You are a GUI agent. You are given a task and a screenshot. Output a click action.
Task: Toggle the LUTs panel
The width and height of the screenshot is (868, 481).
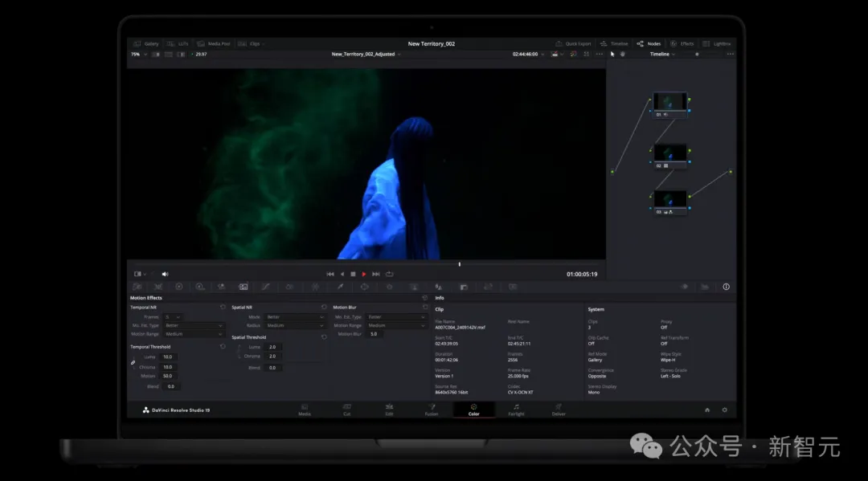point(178,43)
